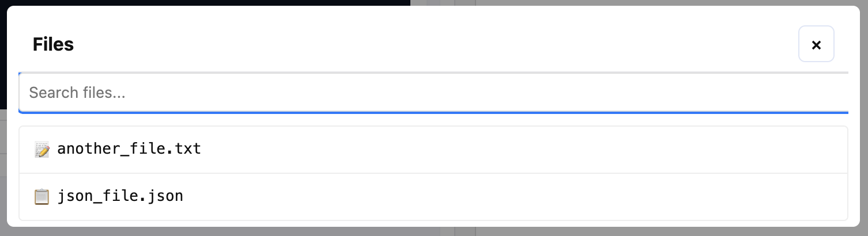868x236 pixels.
Task: Click the Files dialog heading
Action: 53,44
